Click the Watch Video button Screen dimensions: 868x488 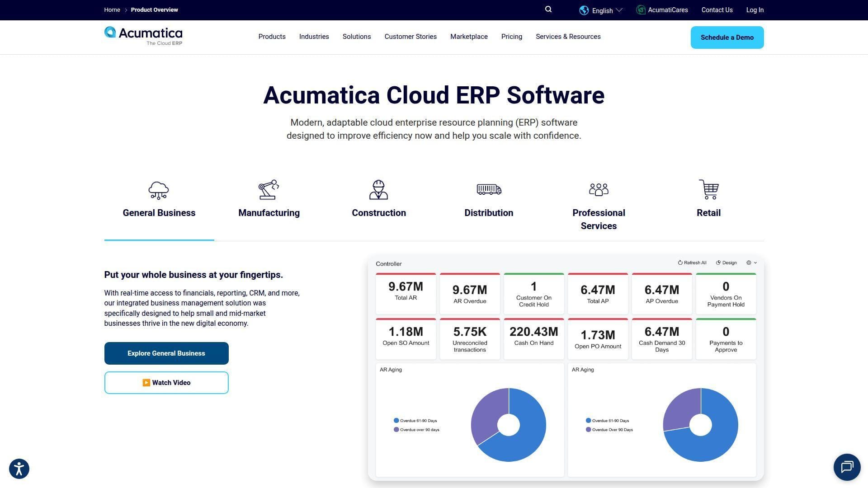tap(166, 383)
